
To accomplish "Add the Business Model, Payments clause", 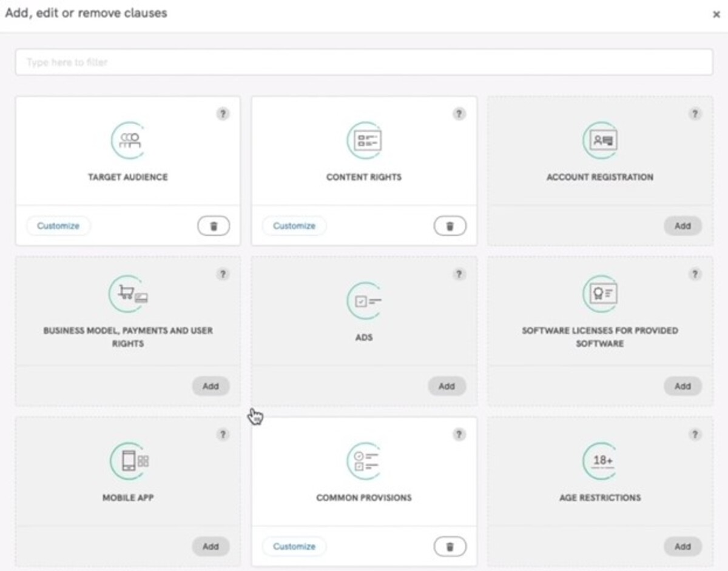I will (x=211, y=386).
